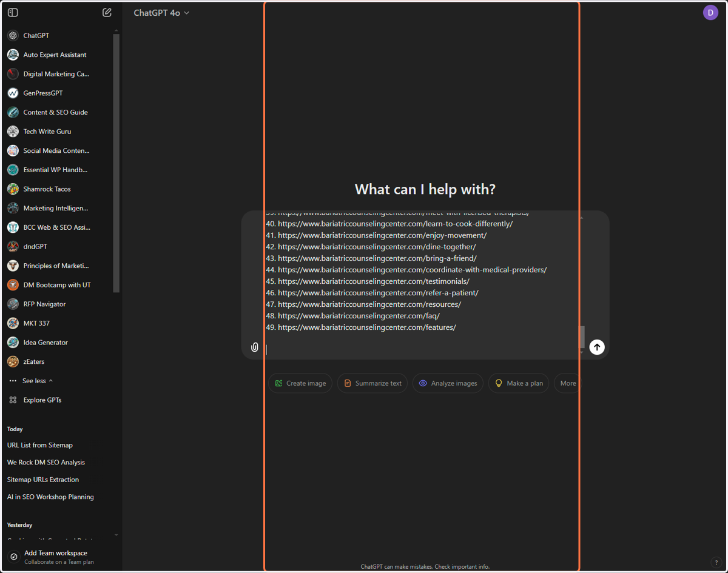Open the MKT 337 GPT icon
Screen dimensions: 728x573
point(13,323)
